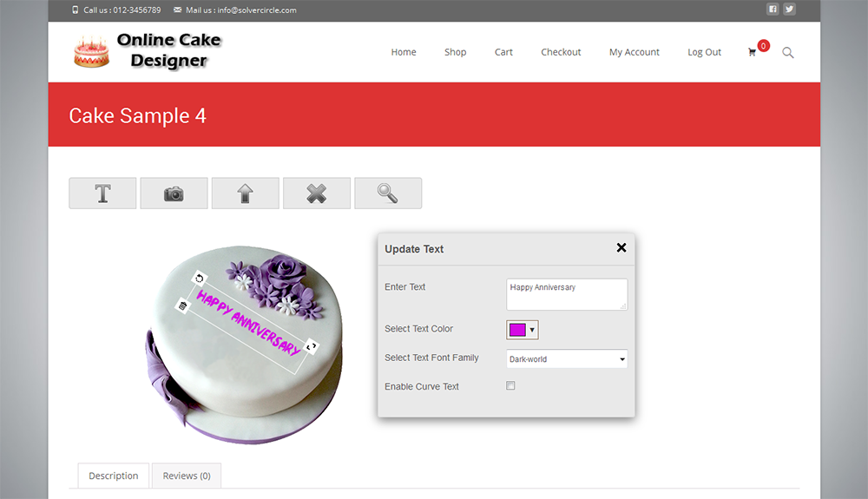This screenshot has height=499, width=868.
Task: Click the upload arrow tool button
Action: point(246,193)
